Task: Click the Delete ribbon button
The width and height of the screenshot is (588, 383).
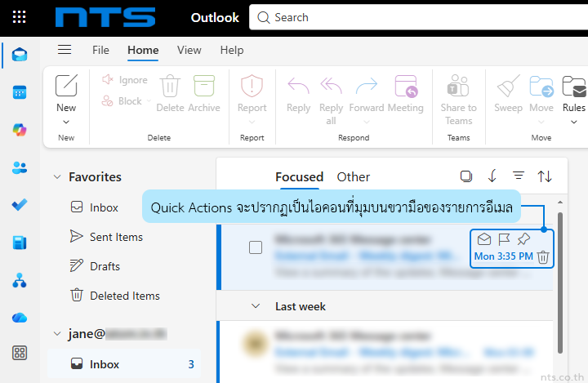Action: pos(170,93)
